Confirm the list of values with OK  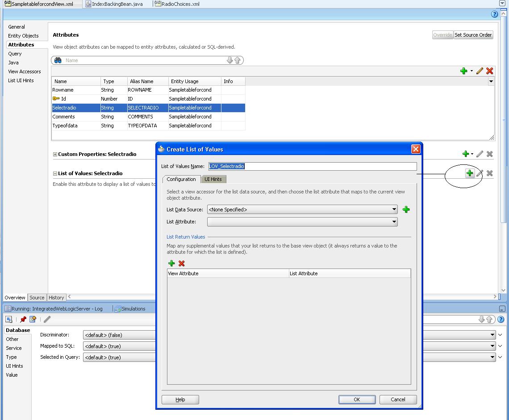click(357, 399)
